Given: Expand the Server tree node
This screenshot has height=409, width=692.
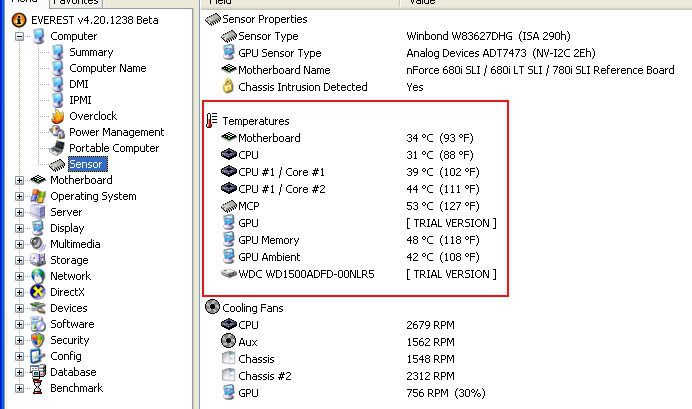Looking at the screenshot, I should (19, 212).
